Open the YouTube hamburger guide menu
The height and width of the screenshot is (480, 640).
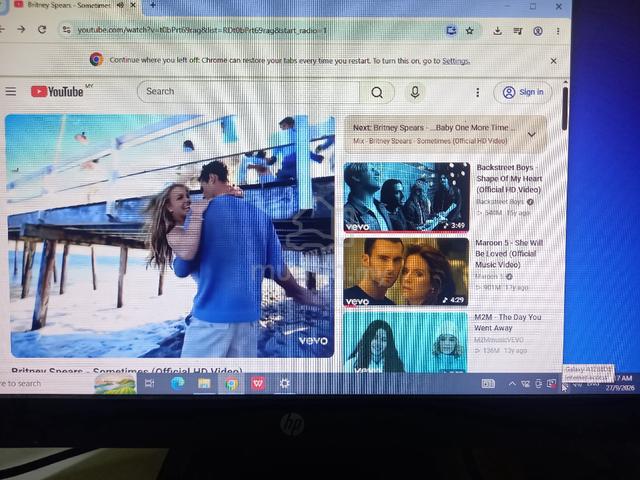tap(11, 91)
